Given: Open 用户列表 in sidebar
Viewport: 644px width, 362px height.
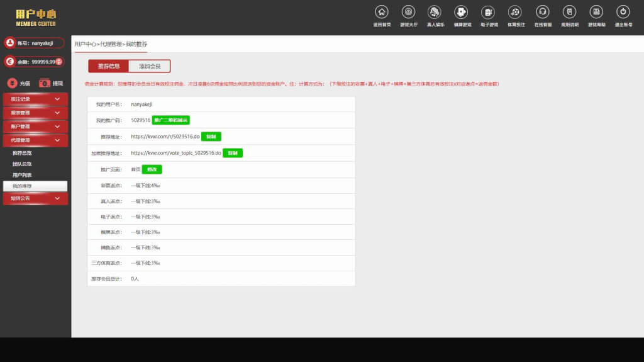Looking at the screenshot, I should click(x=22, y=175).
